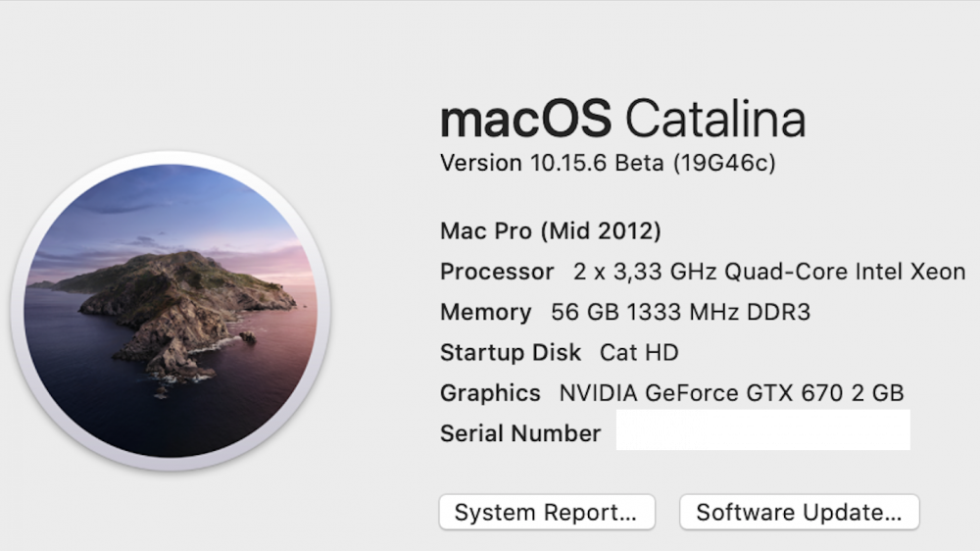Screen dimensions: 980x551
Task: Click the Cat HD disk name
Action: click(639, 353)
